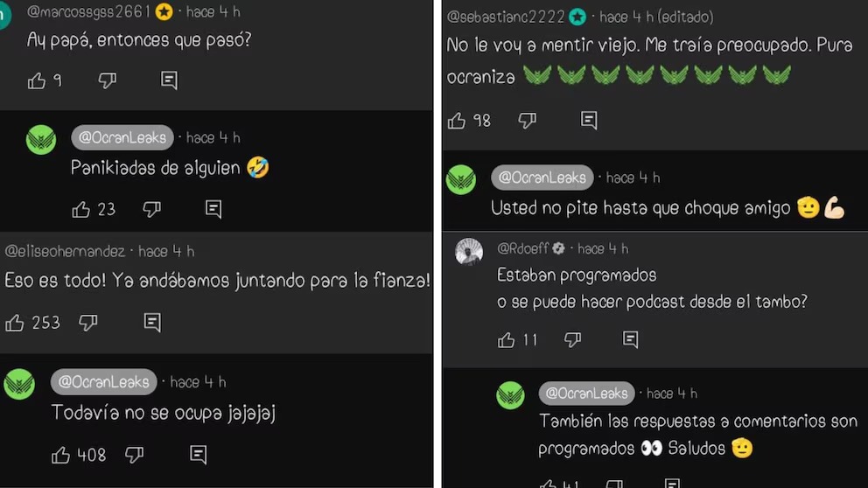Reply to @sebastianc2222's comment

click(x=589, y=121)
